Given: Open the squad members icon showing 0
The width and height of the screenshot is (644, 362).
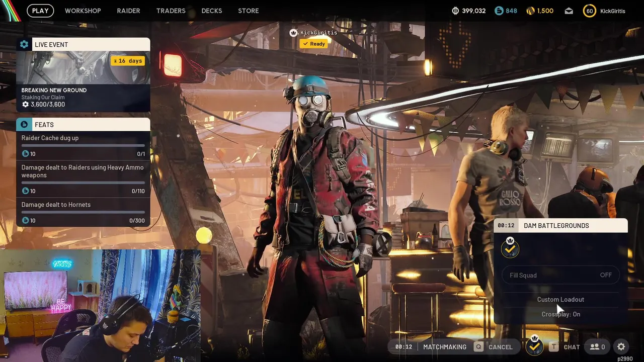Looking at the screenshot, I should [598, 347].
